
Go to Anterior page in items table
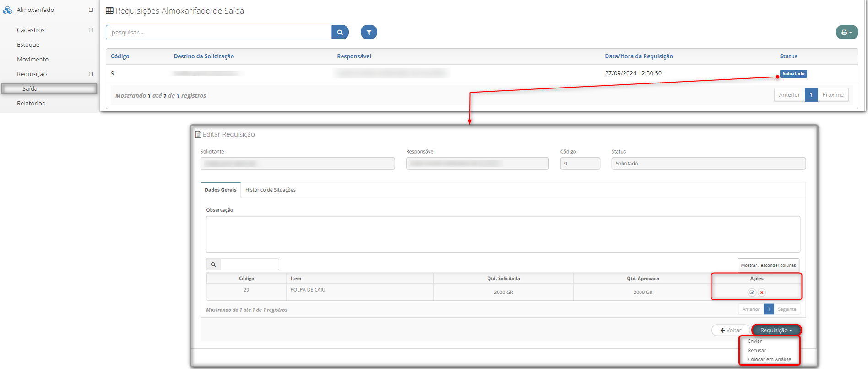click(x=751, y=309)
